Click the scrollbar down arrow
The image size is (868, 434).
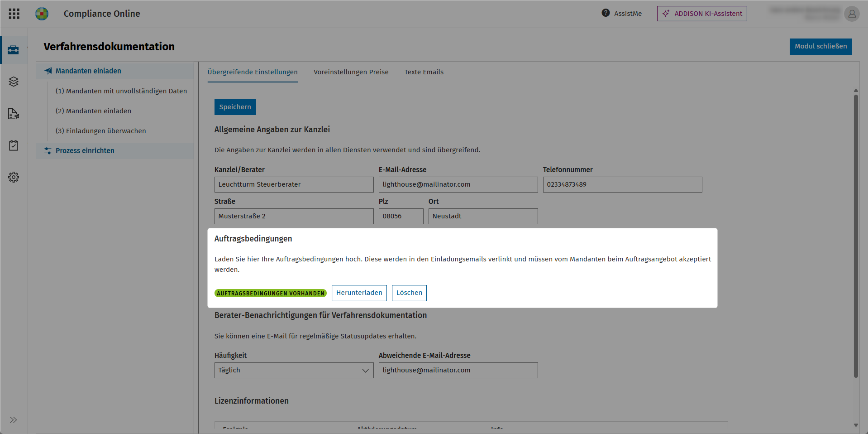click(x=856, y=425)
